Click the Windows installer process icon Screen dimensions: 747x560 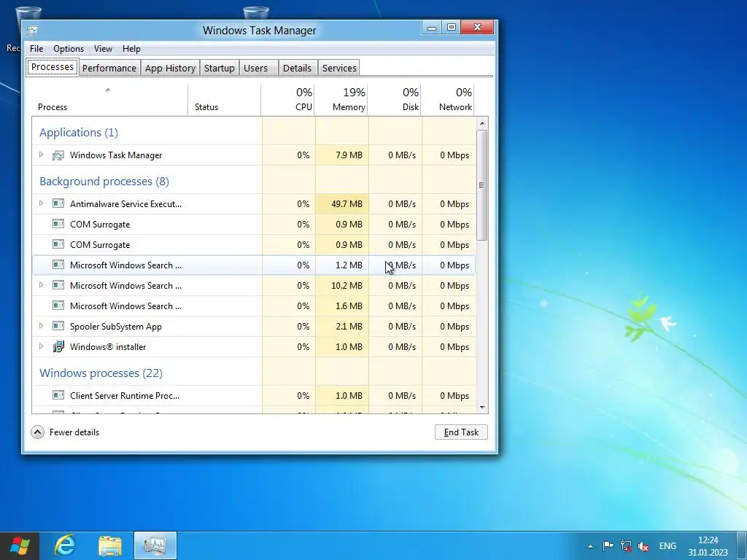tap(58, 346)
